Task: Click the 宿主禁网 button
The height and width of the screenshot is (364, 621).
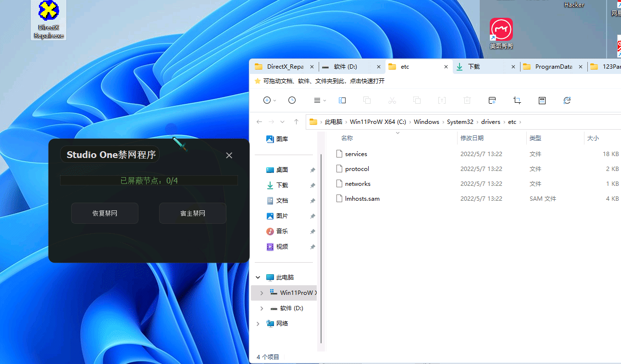Action: [x=193, y=213]
